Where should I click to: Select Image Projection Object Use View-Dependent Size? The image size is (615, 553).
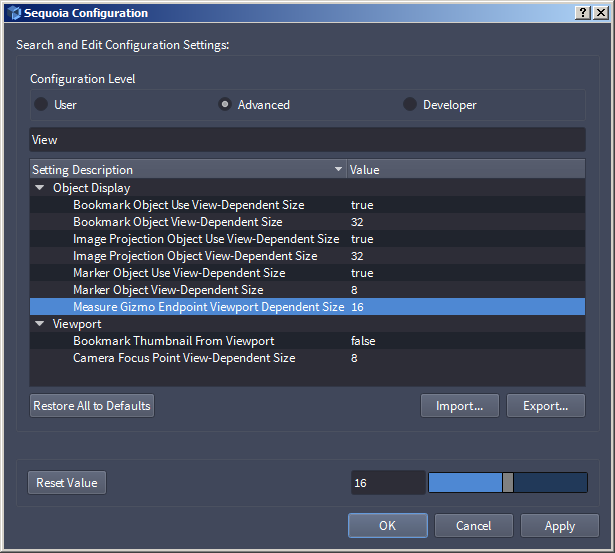pyautogui.click(x=308, y=239)
